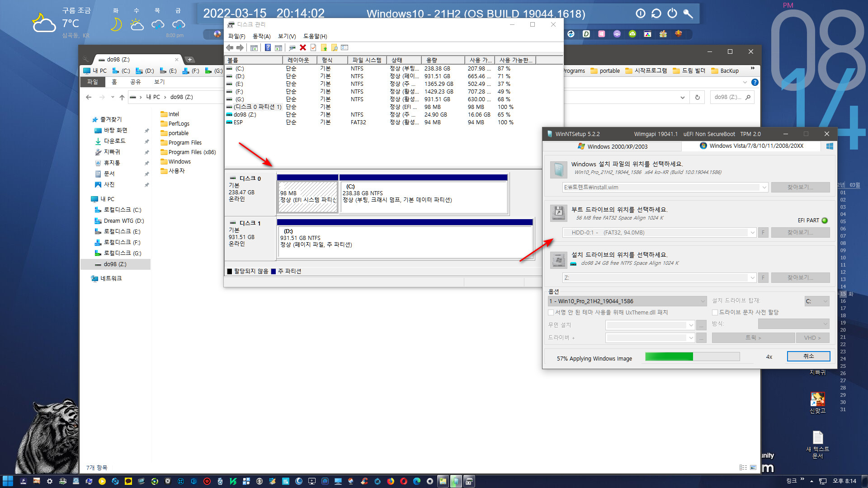Click the Back arrow in Disk Management toolbar

tap(230, 47)
